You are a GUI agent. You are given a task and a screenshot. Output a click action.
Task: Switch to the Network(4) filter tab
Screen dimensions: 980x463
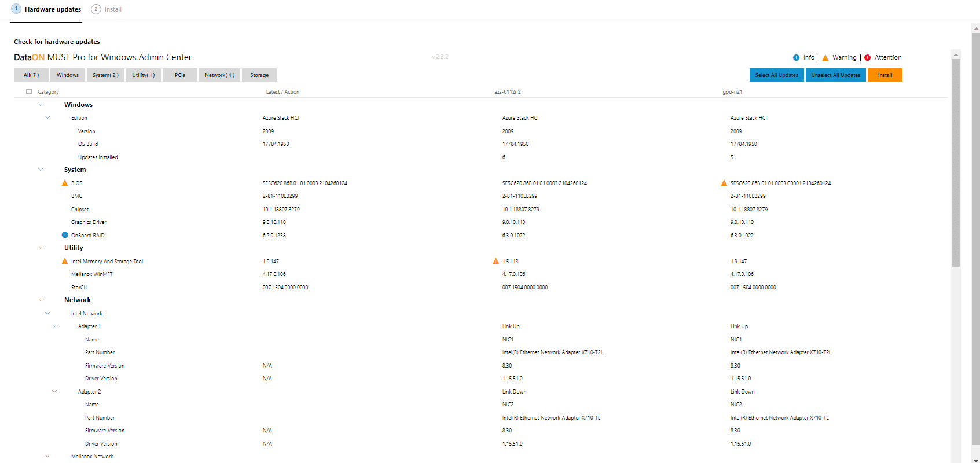click(219, 75)
